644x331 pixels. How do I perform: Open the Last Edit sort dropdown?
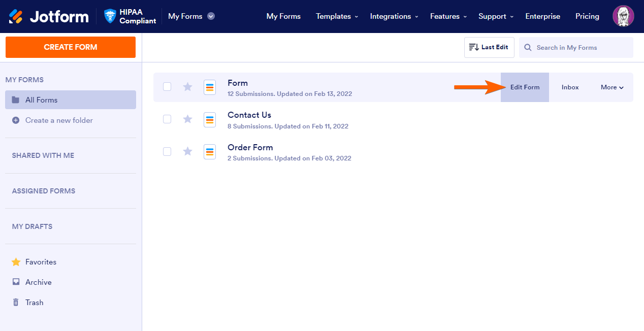(489, 47)
